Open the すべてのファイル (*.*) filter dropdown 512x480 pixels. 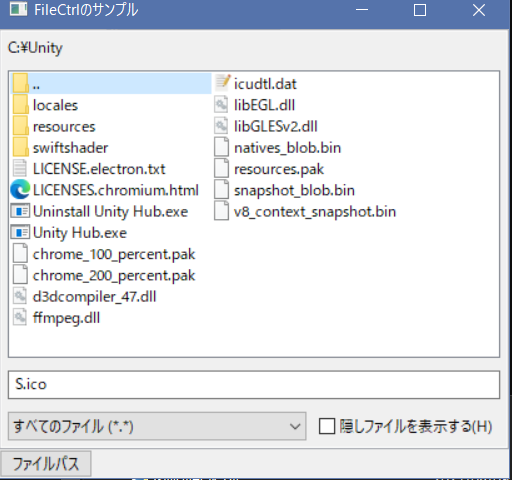[x=157, y=426]
